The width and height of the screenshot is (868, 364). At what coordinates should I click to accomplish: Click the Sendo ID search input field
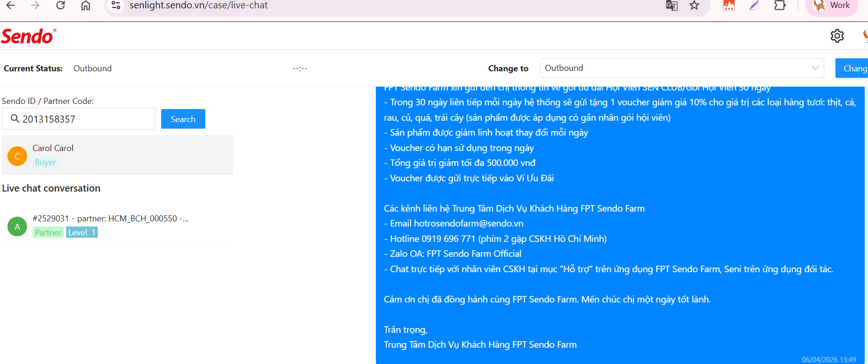[x=79, y=119]
